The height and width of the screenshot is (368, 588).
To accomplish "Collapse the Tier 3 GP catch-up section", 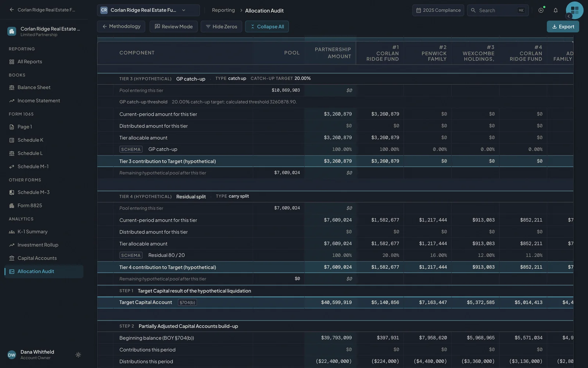I will pyautogui.click(x=335, y=79).
